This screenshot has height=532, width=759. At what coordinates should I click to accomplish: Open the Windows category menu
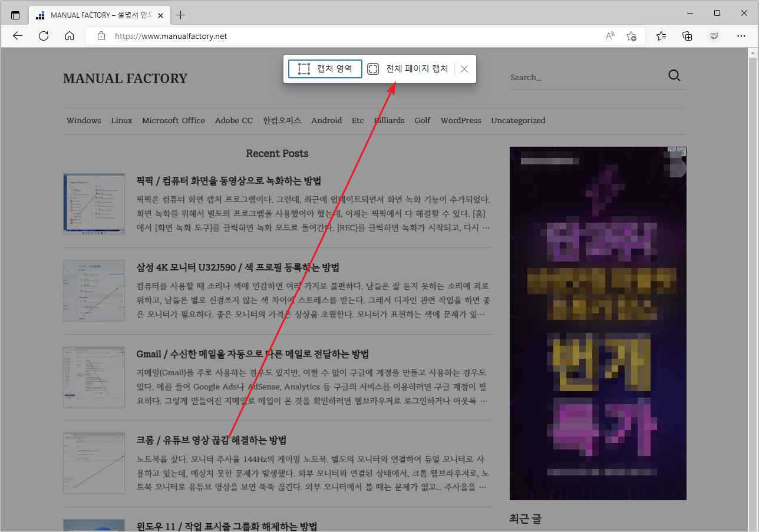pos(84,120)
